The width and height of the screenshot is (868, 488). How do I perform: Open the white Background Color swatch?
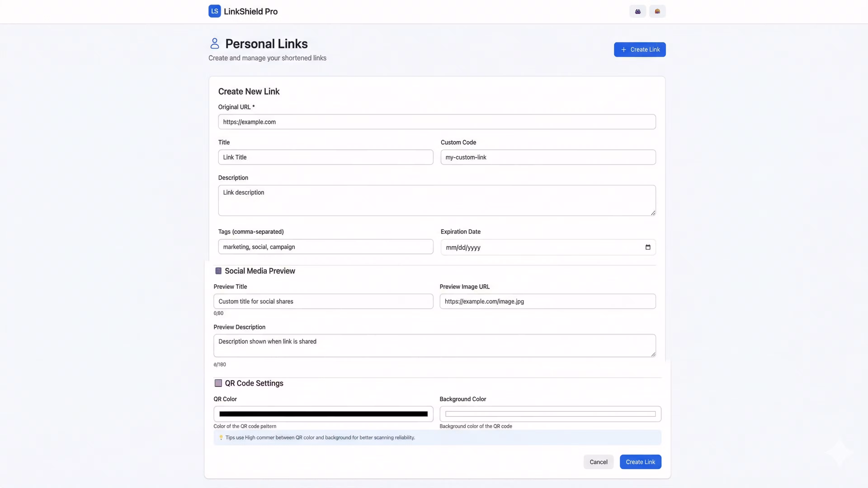click(550, 414)
